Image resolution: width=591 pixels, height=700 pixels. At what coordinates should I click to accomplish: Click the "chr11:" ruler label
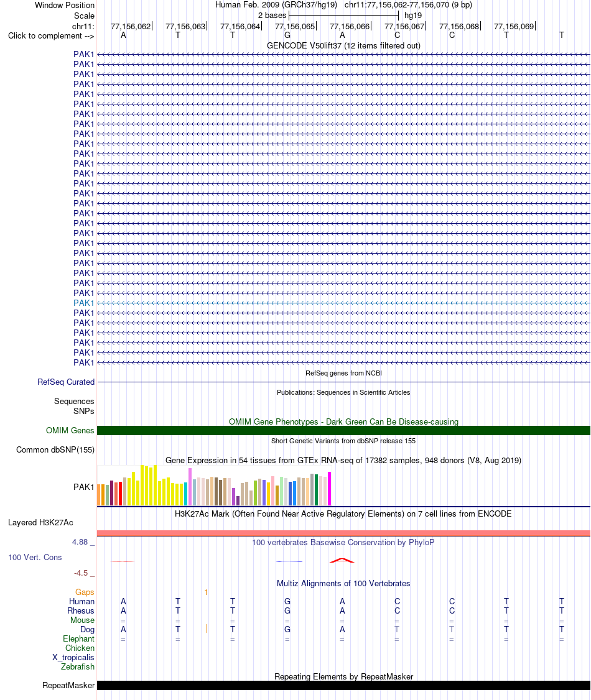coord(83,26)
